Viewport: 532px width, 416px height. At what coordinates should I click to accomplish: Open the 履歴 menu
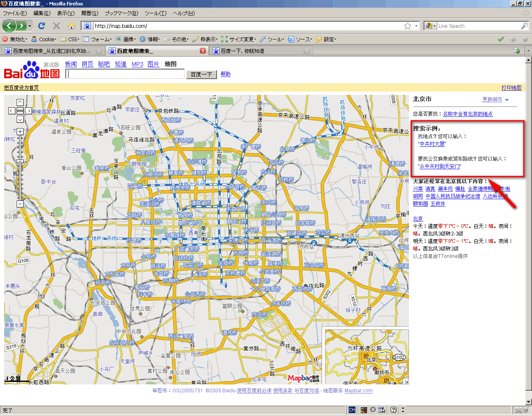point(90,13)
